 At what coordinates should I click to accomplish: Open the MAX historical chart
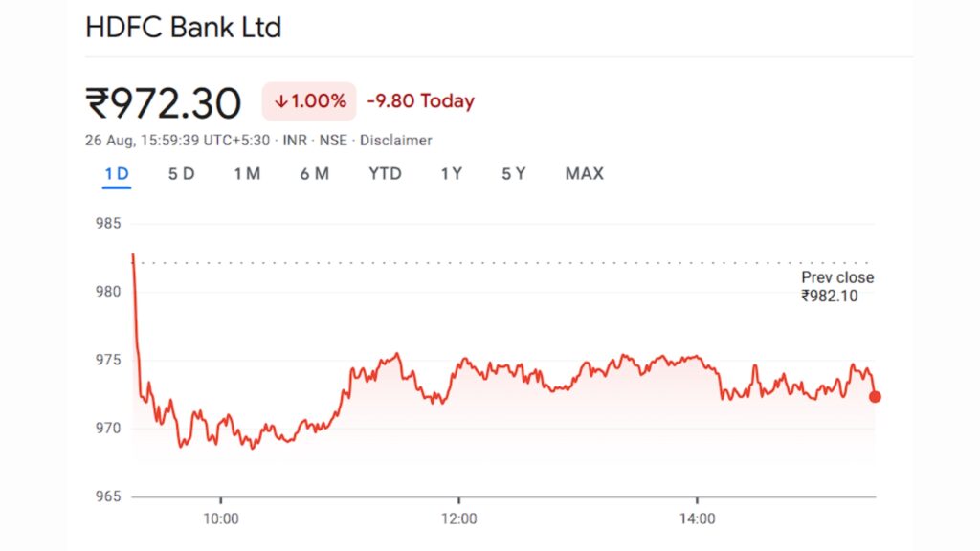tap(584, 174)
